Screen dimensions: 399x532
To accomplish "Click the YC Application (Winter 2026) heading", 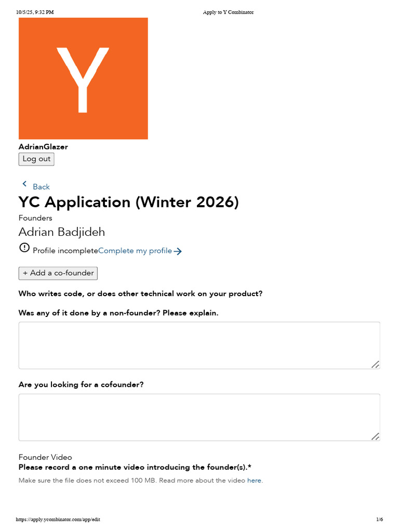I will [x=129, y=202].
